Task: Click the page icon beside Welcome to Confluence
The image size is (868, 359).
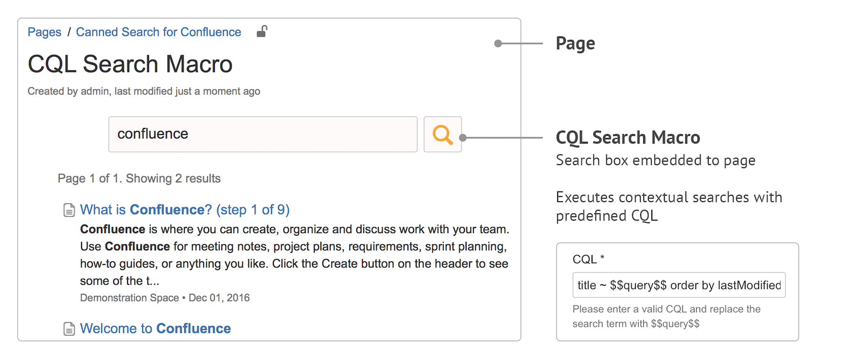Action: 69,329
